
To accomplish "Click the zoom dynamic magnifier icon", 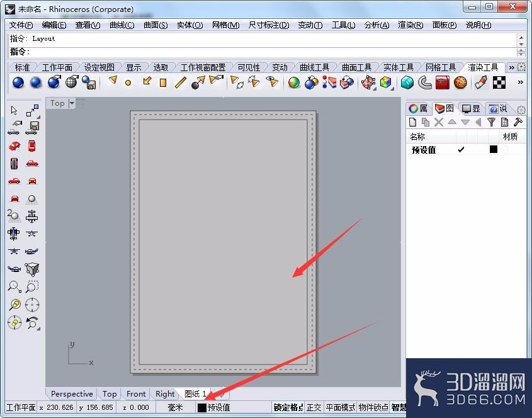I will (14, 286).
